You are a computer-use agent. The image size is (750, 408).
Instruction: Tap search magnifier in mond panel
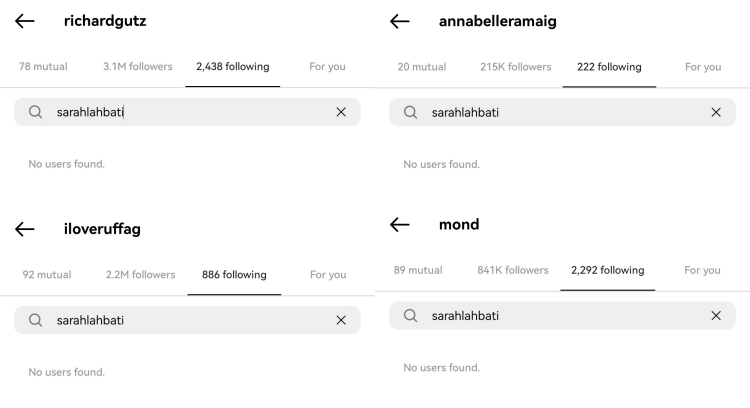[410, 316]
